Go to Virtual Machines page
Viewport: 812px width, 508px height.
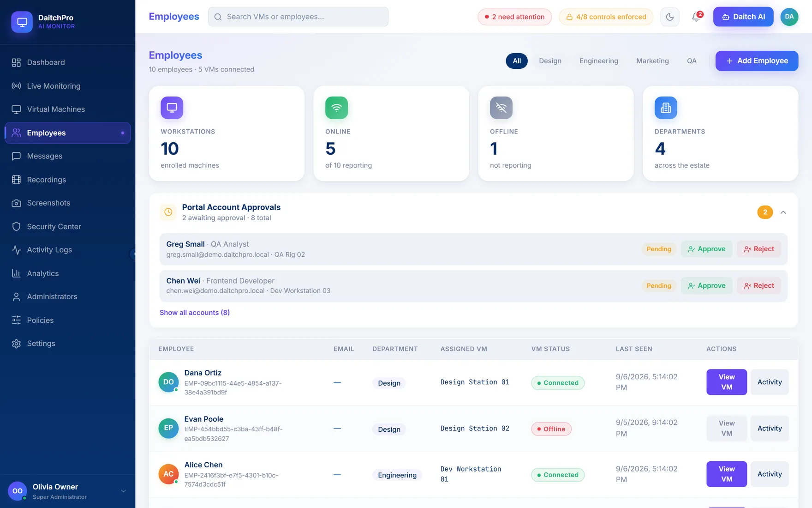[x=67, y=109]
